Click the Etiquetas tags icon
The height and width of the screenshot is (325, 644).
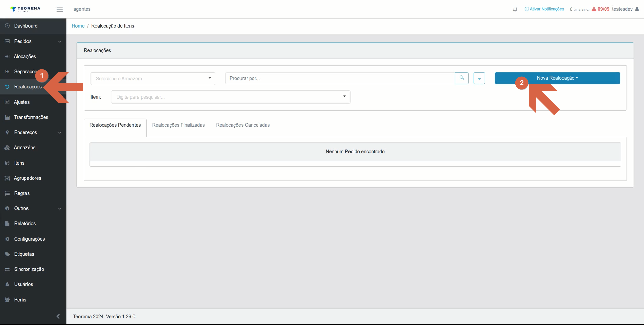pyautogui.click(x=7, y=254)
